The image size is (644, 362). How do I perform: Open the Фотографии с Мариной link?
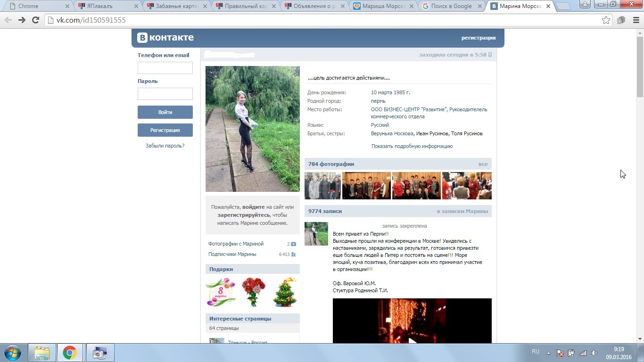(x=236, y=244)
